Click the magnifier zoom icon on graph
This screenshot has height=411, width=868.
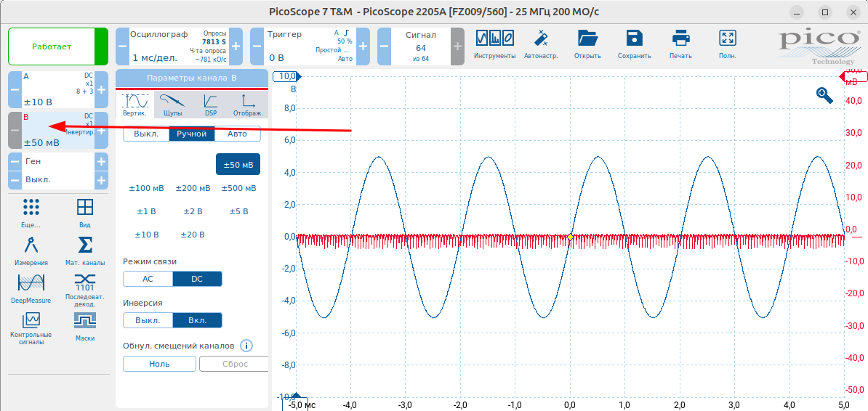click(824, 94)
